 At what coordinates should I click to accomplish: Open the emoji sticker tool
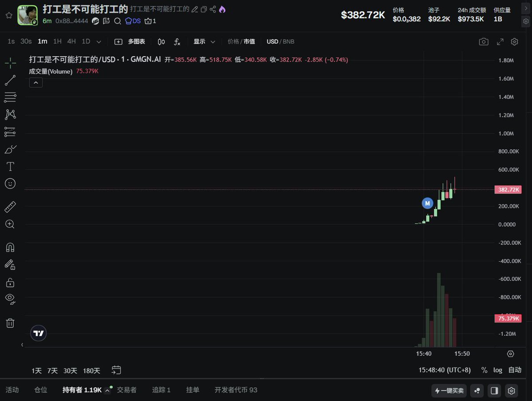(x=10, y=184)
